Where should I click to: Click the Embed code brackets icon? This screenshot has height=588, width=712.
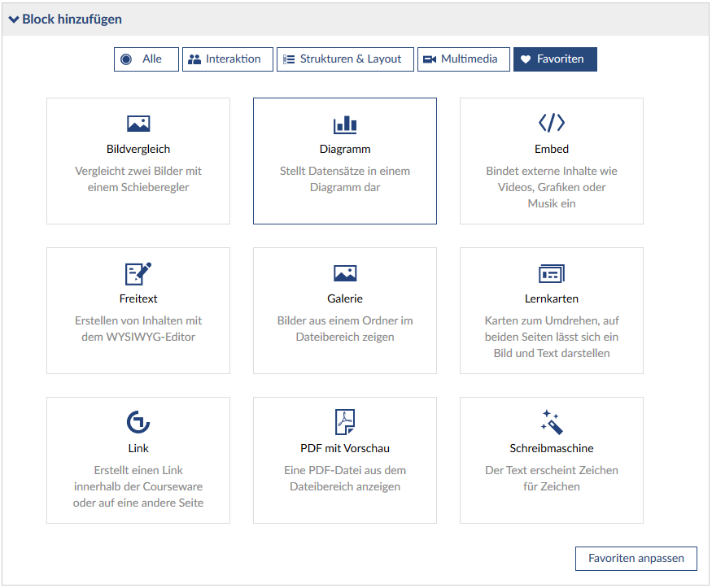click(552, 123)
